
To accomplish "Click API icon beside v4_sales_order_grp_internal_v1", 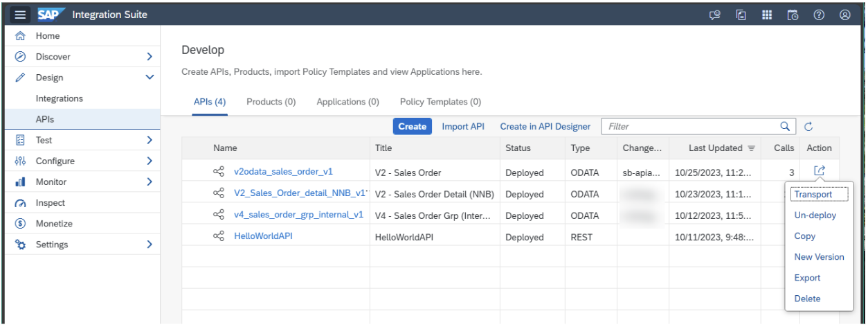I will (219, 214).
